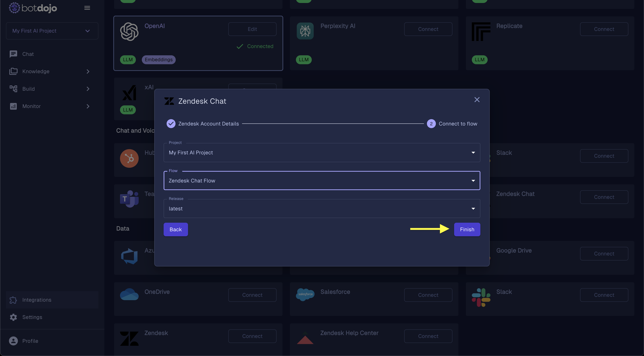The height and width of the screenshot is (356, 644).
Task: Click the Replicate logo icon
Action: click(x=481, y=31)
